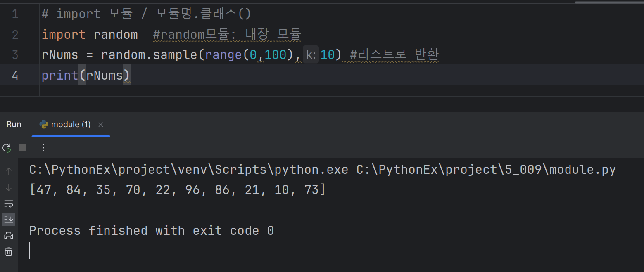Clear all console output
644x272 pixels.
click(9, 252)
